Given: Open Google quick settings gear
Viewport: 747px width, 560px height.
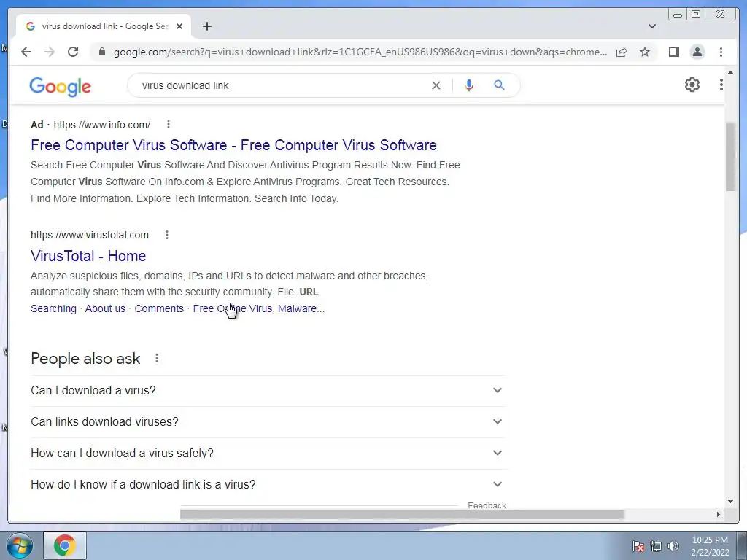Looking at the screenshot, I should click(692, 85).
